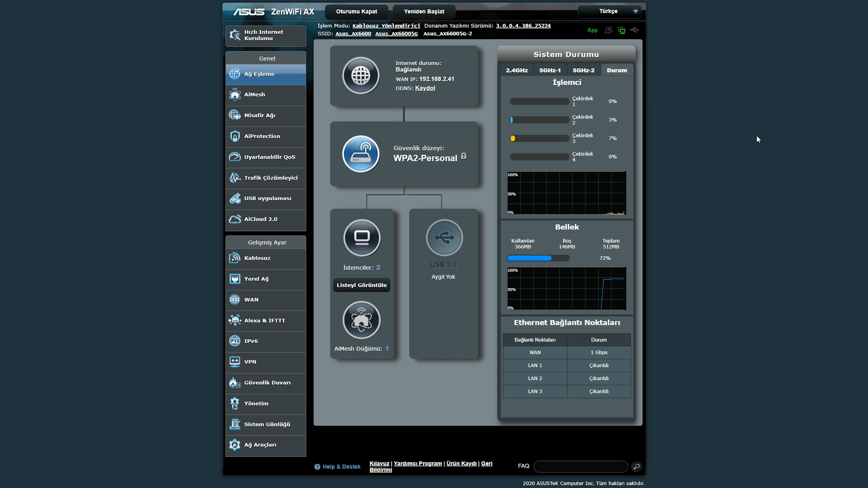The width and height of the screenshot is (868, 488).
Task: Click the WAN port 1 Gbps cell
Action: [x=599, y=353]
